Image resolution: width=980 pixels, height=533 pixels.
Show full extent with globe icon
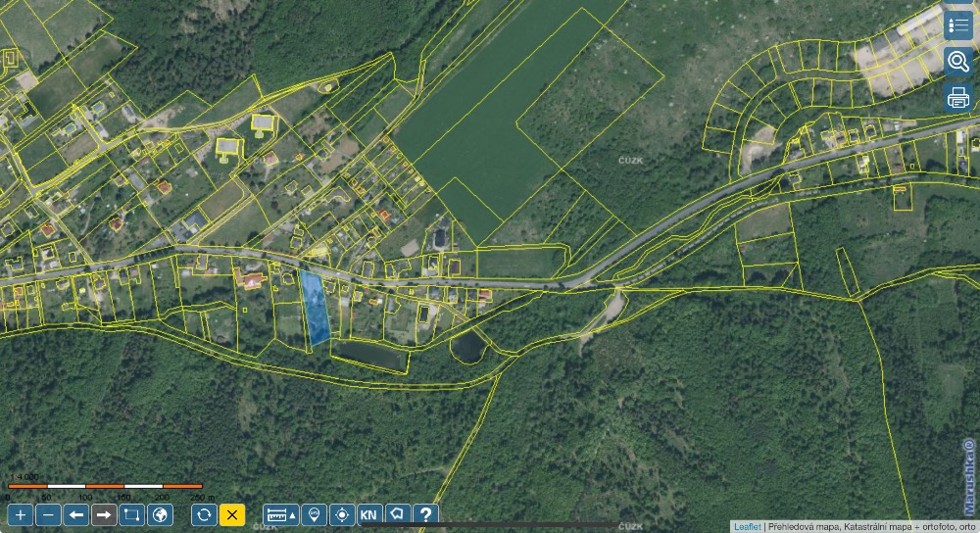click(160, 515)
